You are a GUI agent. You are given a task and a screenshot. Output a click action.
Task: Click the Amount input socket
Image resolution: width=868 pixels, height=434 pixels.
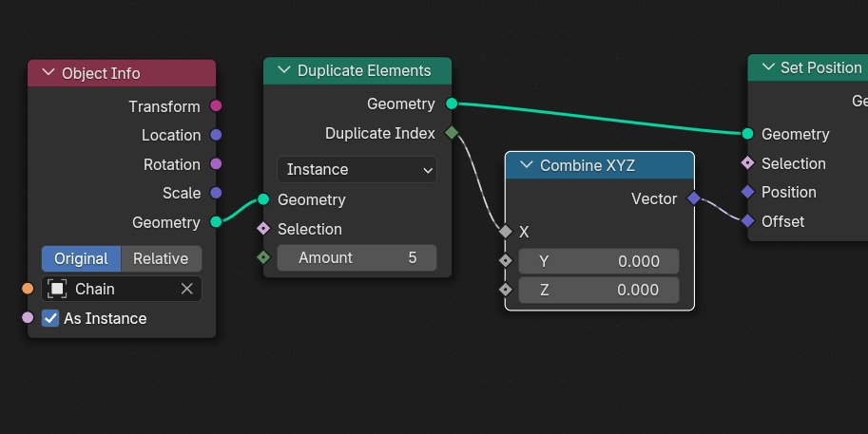coord(263,257)
